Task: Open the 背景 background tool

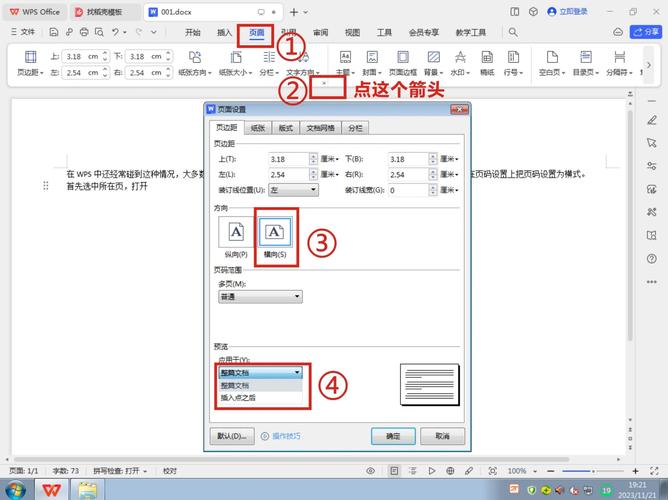Action: point(434,63)
